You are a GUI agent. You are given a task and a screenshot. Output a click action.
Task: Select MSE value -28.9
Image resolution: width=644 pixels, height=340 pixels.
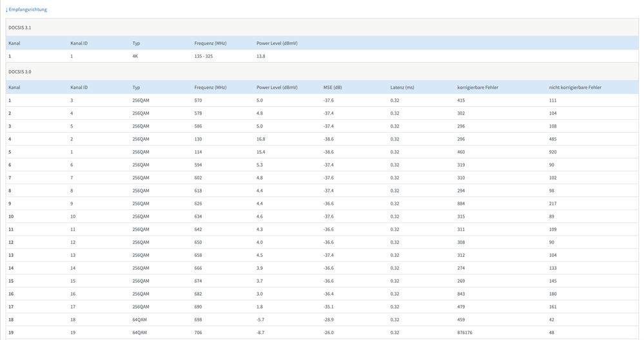(329, 320)
